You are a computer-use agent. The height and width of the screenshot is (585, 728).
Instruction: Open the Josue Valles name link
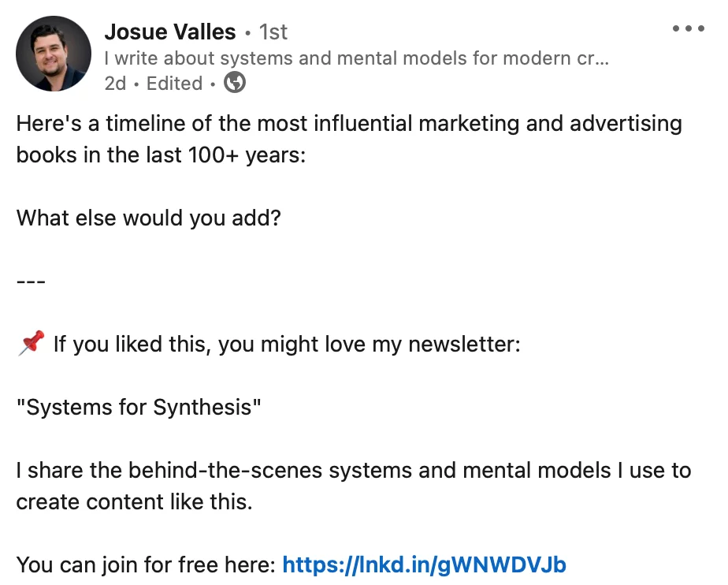(170, 32)
